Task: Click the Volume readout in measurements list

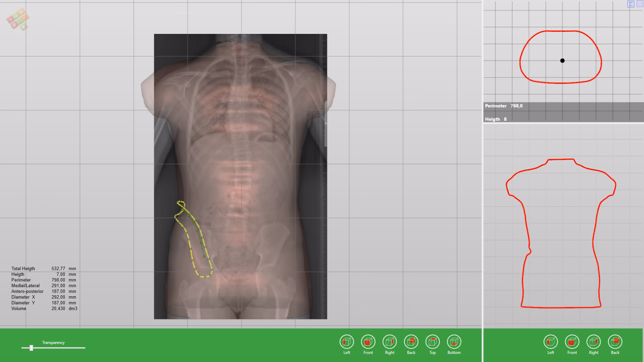Action: coord(58,308)
